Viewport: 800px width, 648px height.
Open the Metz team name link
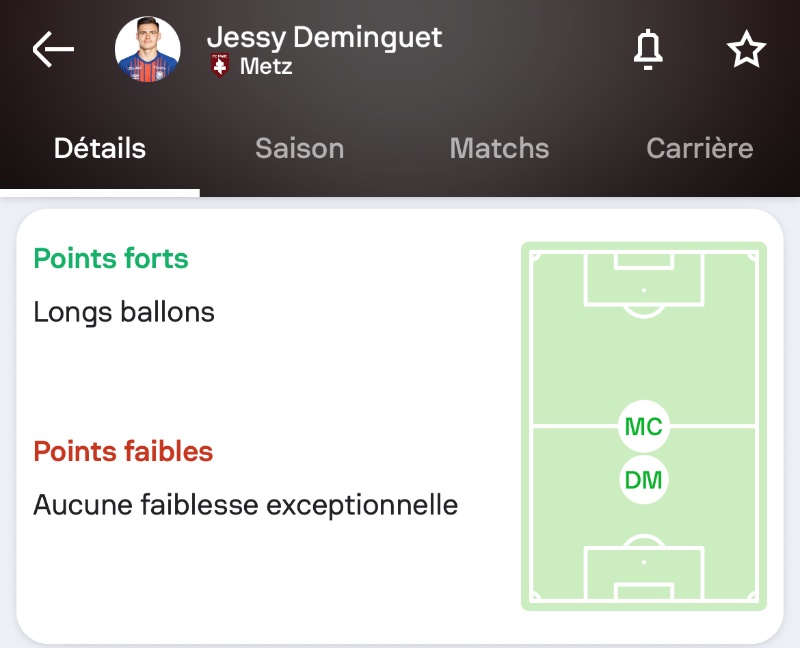point(266,67)
